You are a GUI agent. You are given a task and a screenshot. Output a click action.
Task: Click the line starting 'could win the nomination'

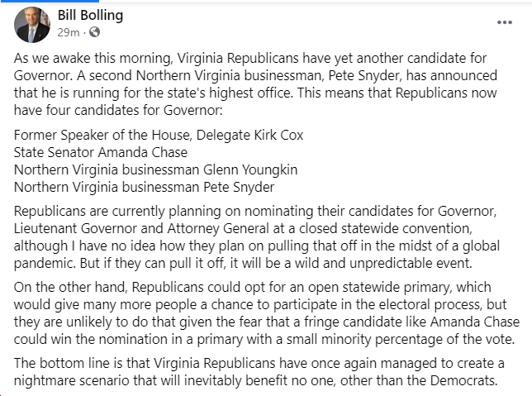click(x=264, y=339)
